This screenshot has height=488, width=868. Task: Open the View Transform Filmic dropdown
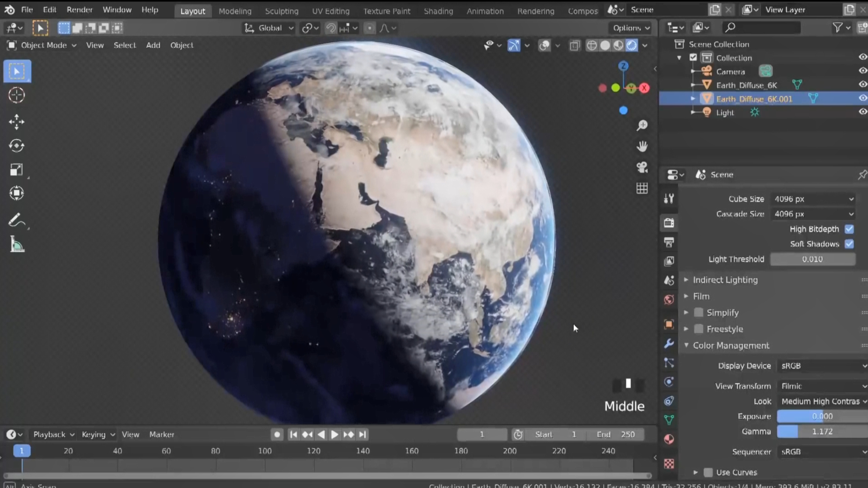pyautogui.click(x=820, y=385)
